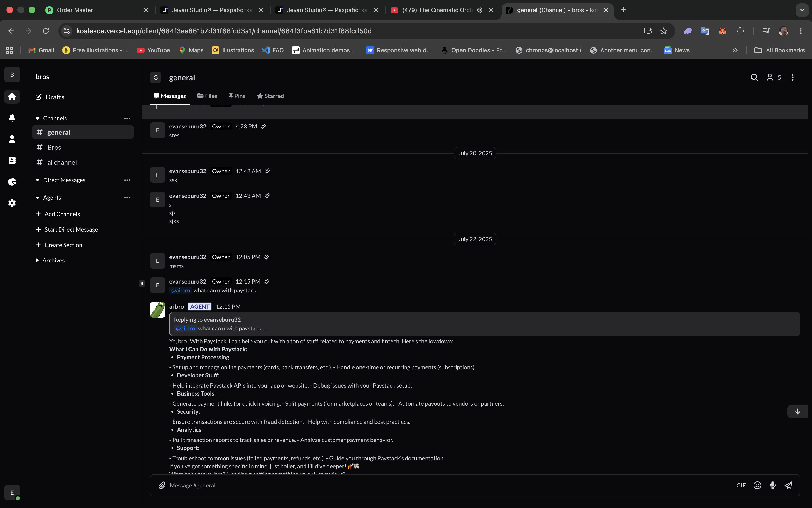The height and width of the screenshot is (508, 812).
Task: Click Create Section
Action: point(59,245)
